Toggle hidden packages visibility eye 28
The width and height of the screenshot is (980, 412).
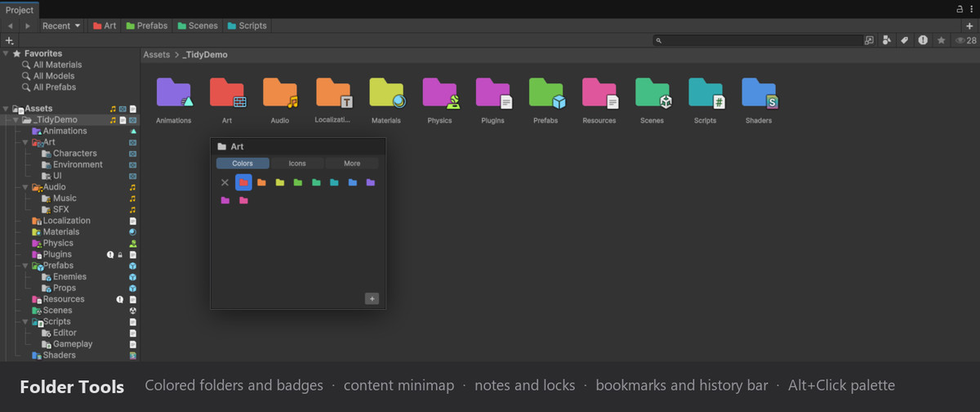tap(965, 40)
